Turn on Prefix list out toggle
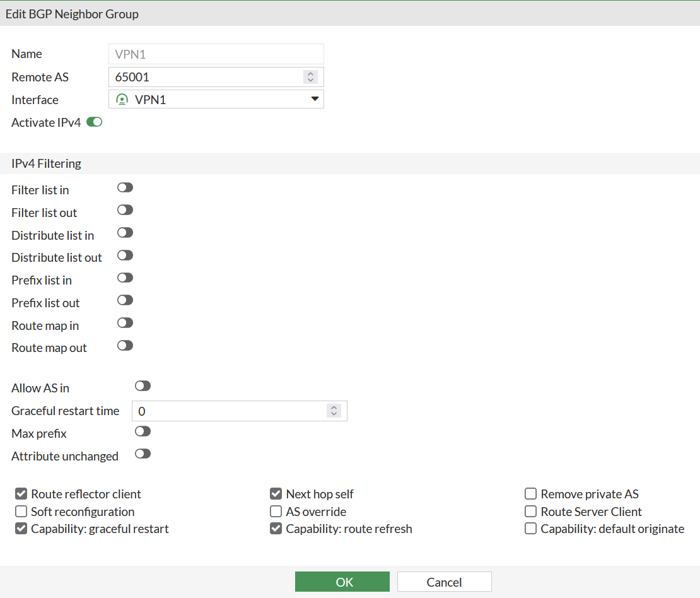700x598 pixels. (x=125, y=300)
